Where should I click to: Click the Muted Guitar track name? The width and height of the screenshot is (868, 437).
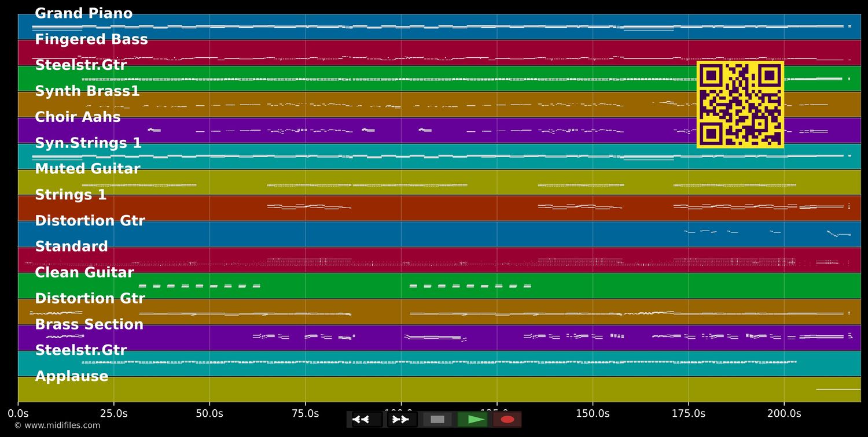point(87,169)
